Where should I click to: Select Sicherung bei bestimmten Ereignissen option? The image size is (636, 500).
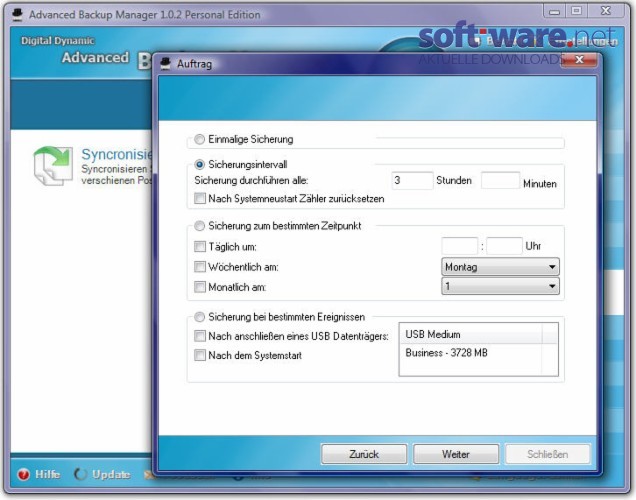(199, 317)
